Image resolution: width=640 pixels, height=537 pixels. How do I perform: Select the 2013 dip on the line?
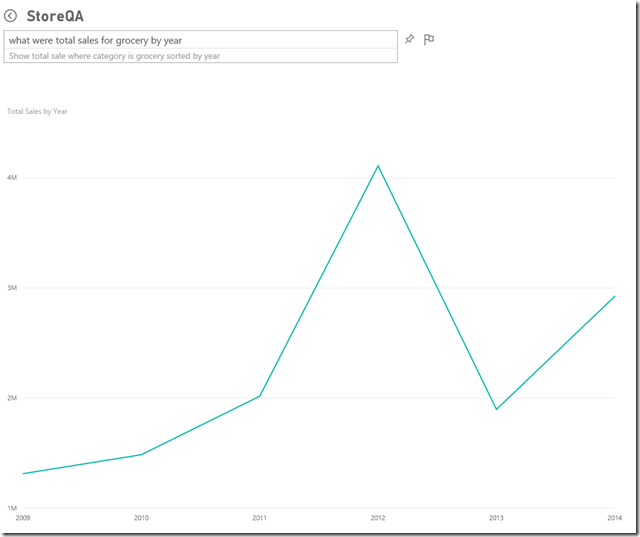point(496,409)
